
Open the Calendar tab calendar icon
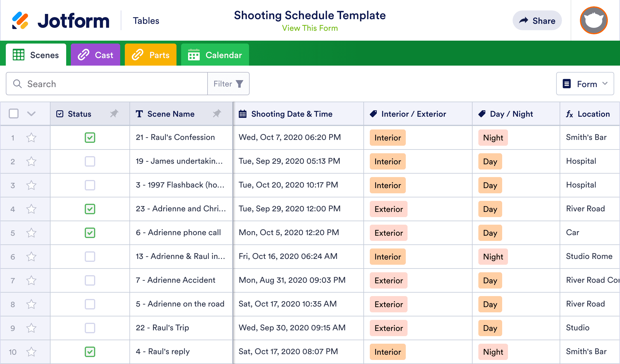coord(194,55)
